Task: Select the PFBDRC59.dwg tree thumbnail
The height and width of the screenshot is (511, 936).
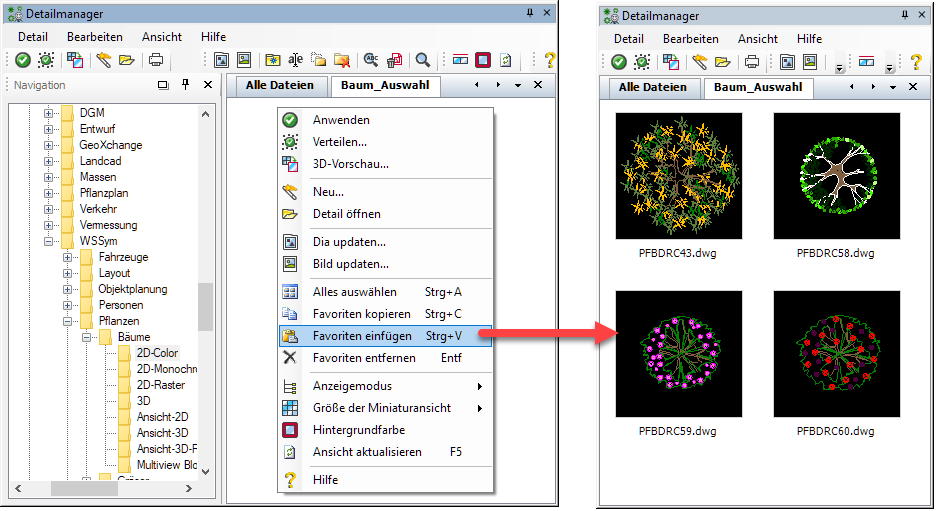Action: [x=678, y=354]
